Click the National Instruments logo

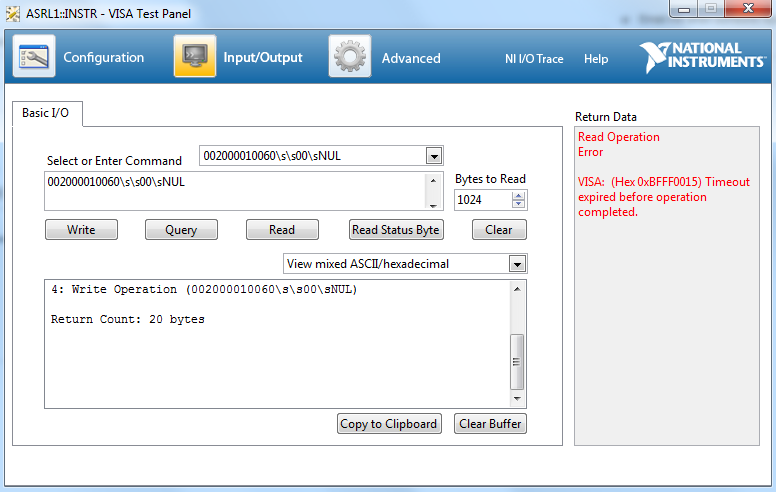pyautogui.click(x=702, y=57)
